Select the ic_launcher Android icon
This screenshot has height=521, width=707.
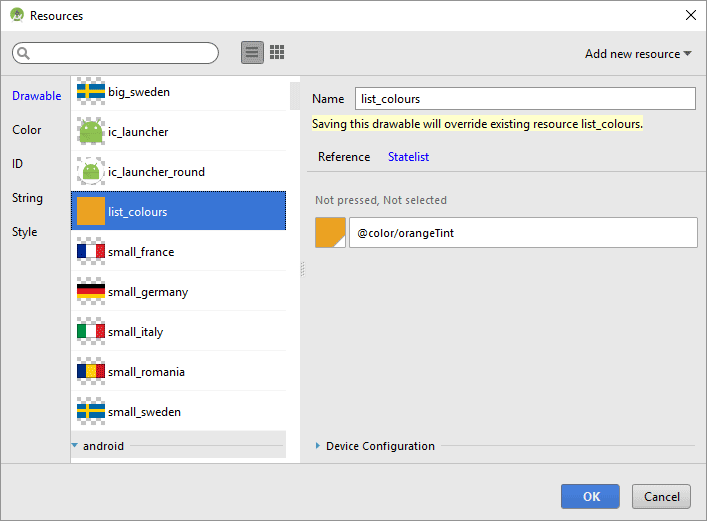(x=91, y=132)
